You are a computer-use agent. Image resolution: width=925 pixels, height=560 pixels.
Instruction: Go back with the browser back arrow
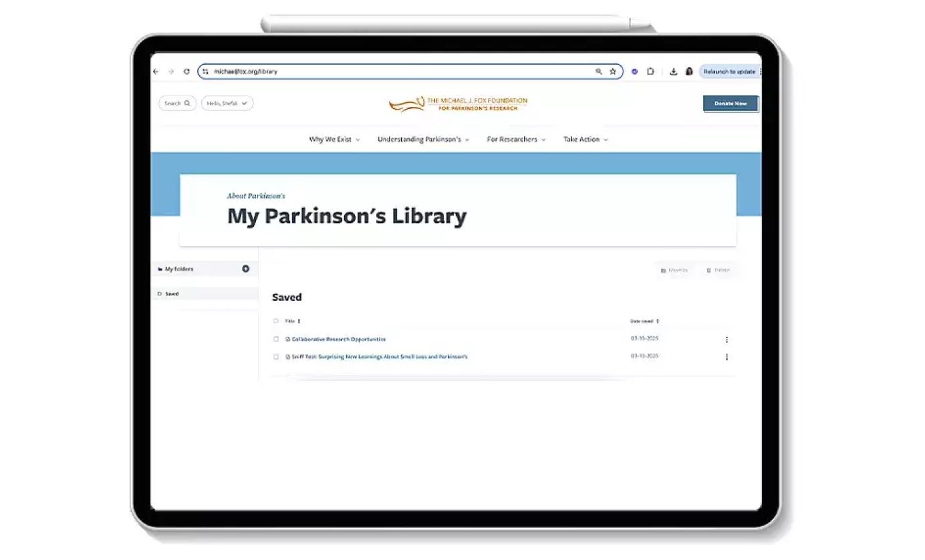(x=156, y=72)
